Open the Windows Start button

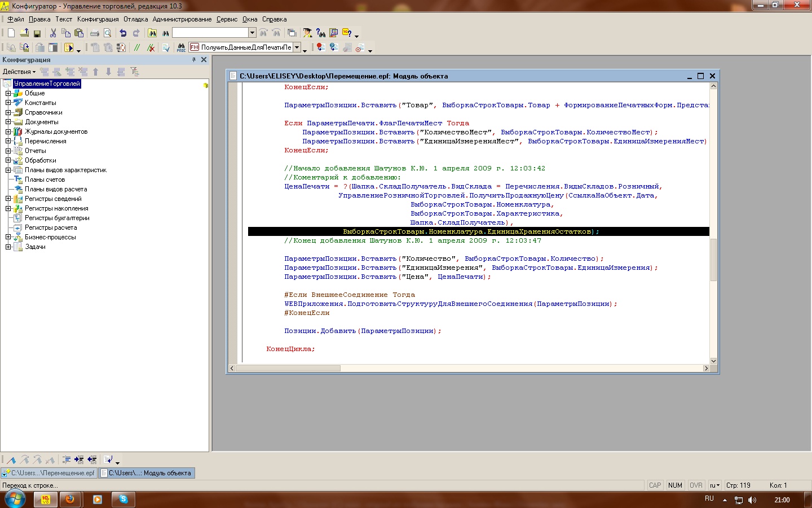15,499
